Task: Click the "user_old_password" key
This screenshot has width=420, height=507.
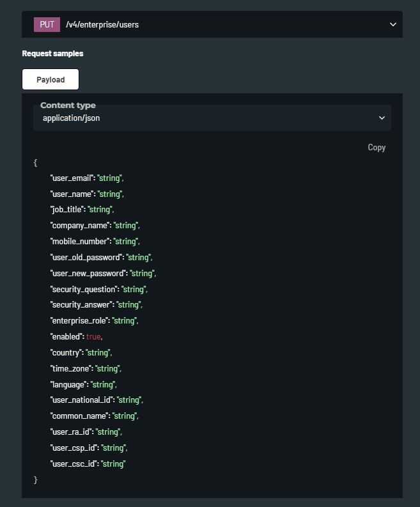Action: (86, 257)
